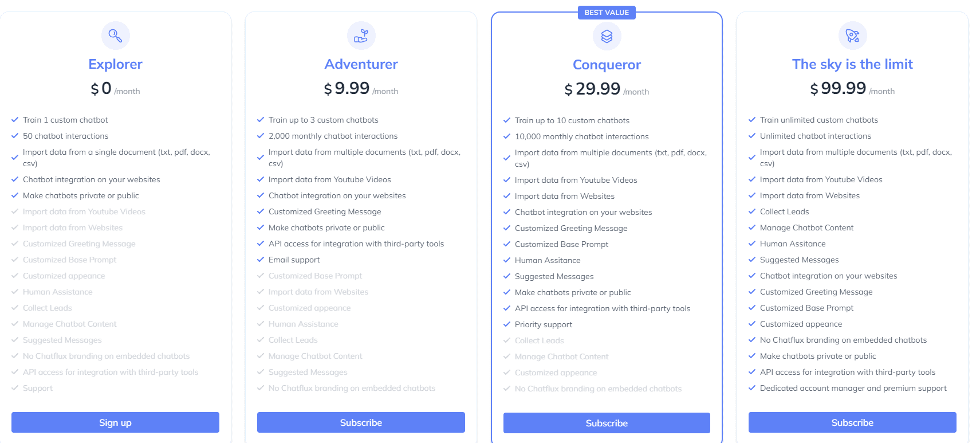Subscribe to the Adventurer plan
This screenshot has height=443, width=980.
pyautogui.click(x=361, y=422)
